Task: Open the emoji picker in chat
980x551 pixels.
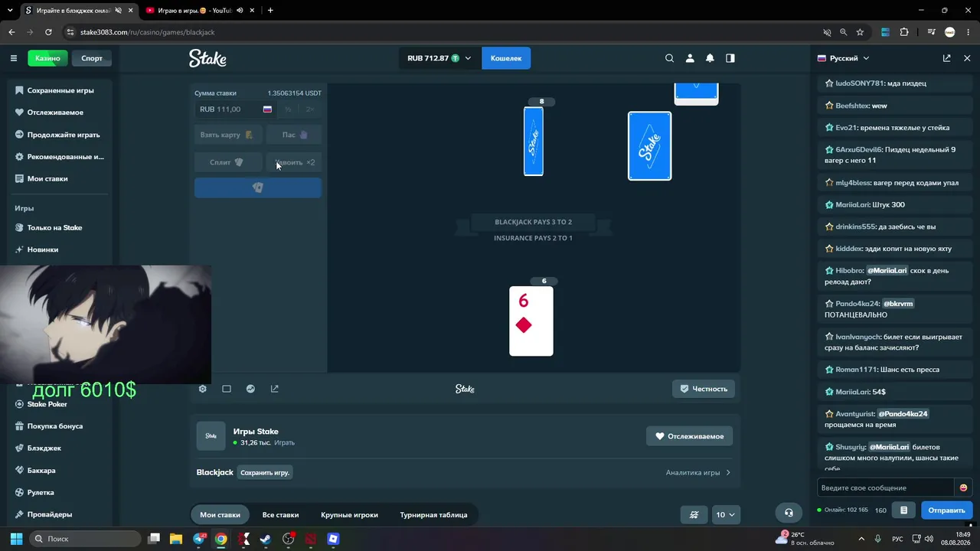Action: [x=963, y=487]
